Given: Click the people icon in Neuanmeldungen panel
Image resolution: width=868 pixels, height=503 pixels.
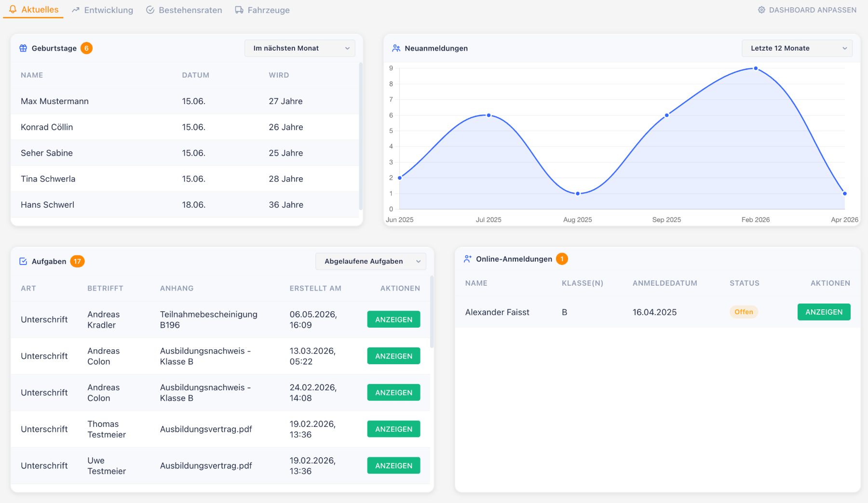Looking at the screenshot, I should click(x=396, y=48).
